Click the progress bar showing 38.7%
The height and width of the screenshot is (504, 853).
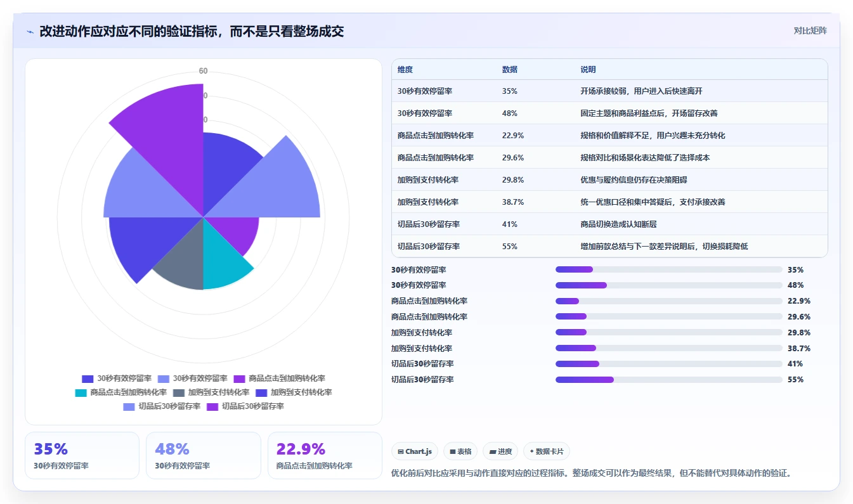[668, 348]
